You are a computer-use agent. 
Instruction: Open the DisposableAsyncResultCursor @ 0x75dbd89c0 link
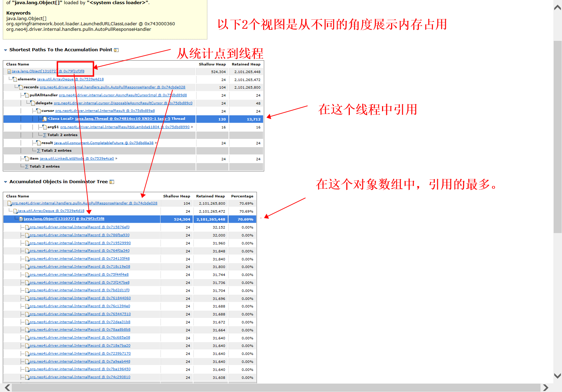(123, 103)
